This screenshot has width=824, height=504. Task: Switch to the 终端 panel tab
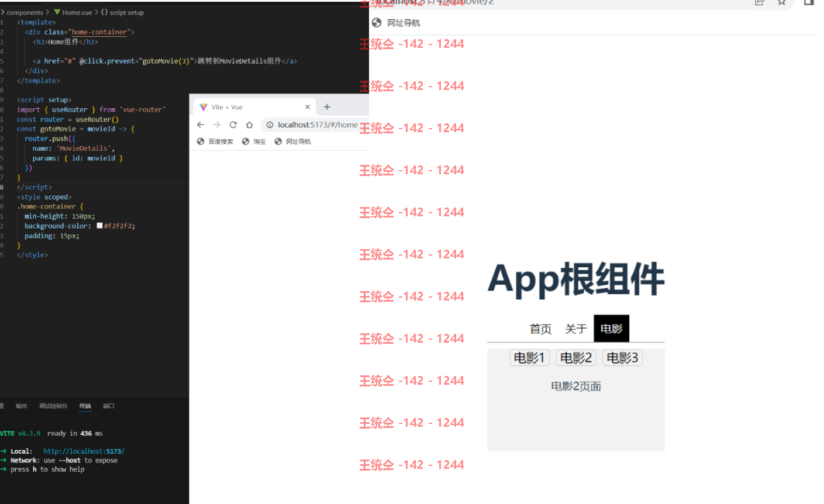[x=85, y=406]
